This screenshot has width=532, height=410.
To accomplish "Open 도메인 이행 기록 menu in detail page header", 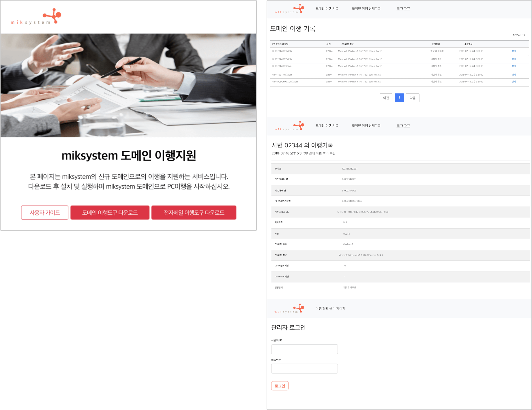I will pos(327,126).
